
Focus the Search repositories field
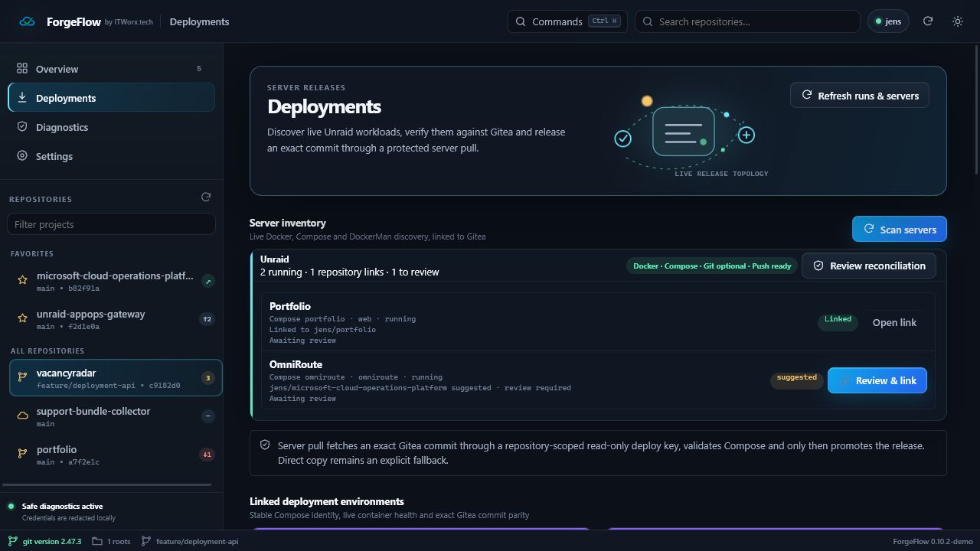(747, 21)
